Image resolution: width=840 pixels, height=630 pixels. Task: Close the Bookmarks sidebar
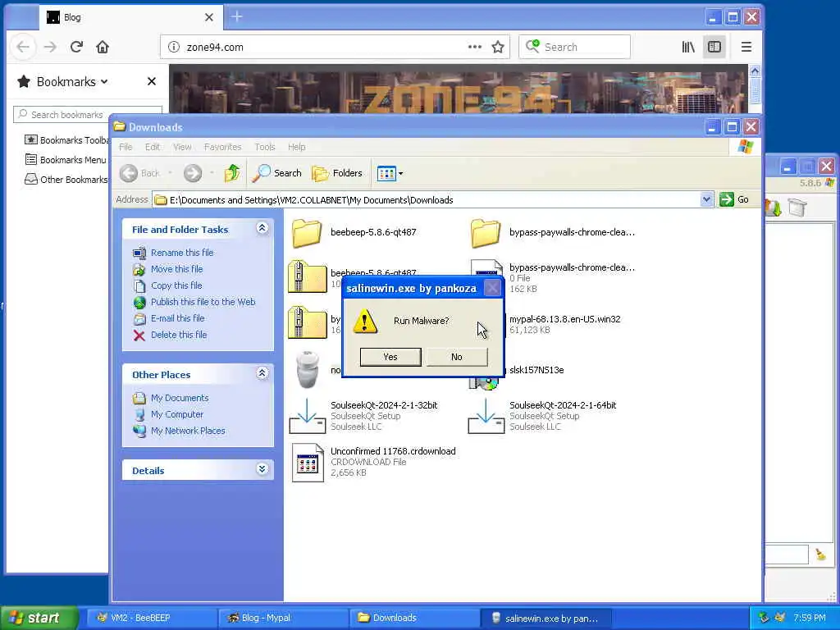pyautogui.click(x=152, y=81)
